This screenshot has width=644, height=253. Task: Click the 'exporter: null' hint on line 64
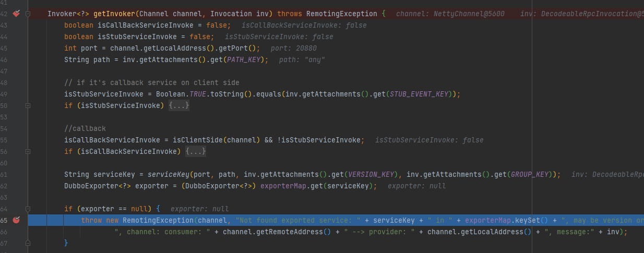(x=200, y=209)
